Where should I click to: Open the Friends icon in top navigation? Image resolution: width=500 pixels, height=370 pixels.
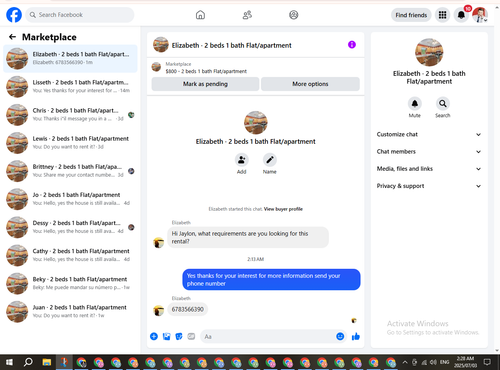tap(247, 15)
